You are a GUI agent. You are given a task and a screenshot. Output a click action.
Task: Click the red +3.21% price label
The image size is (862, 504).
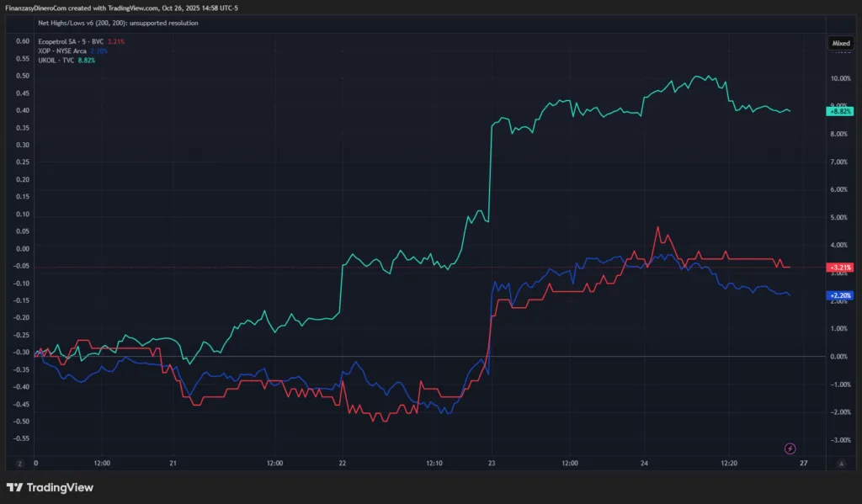tap(840, 267)
